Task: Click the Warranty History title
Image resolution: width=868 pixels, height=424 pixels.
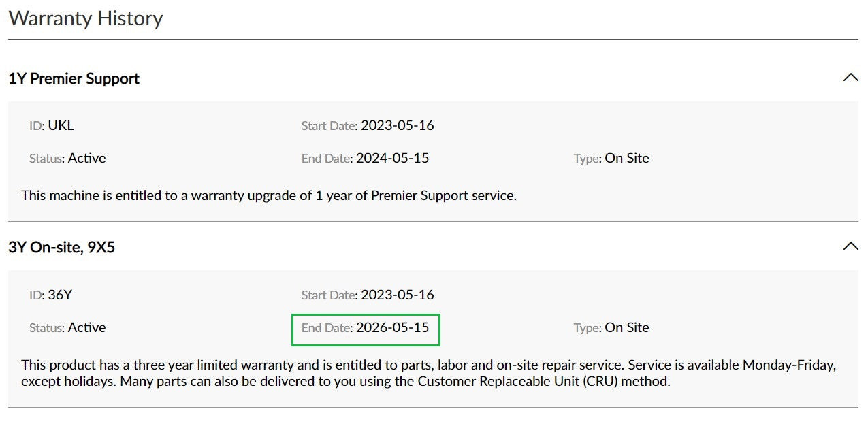Action: (x=86, y=18)
